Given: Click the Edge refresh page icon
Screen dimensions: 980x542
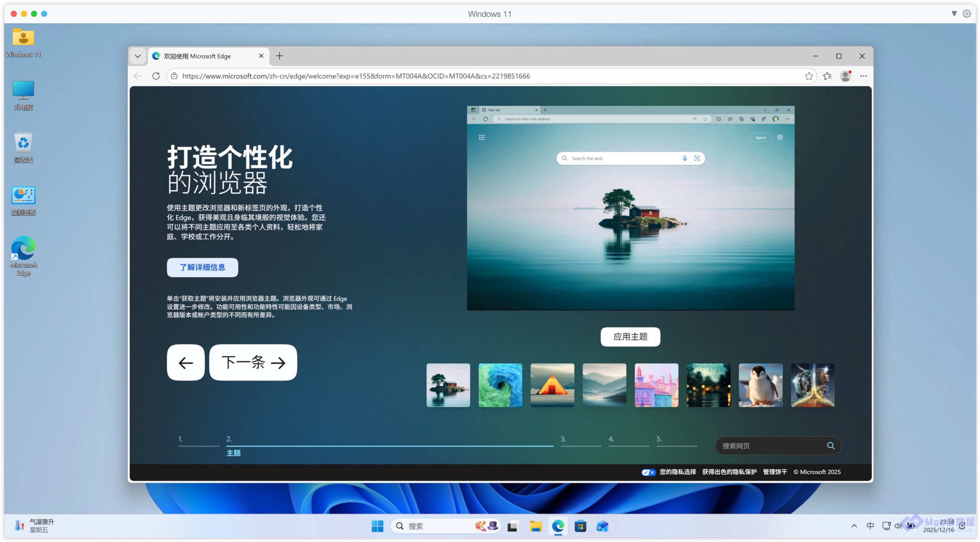Looking at the screenshot, I should 156,76.
